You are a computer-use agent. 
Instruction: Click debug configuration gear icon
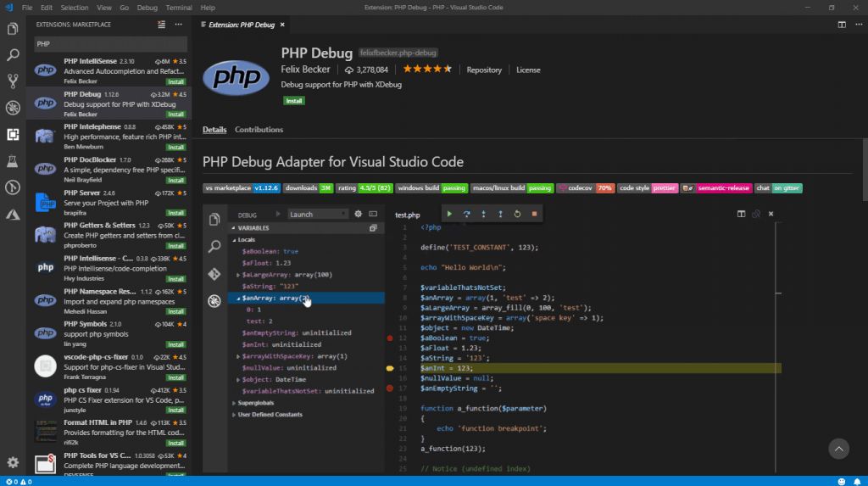tap(359, 214)
